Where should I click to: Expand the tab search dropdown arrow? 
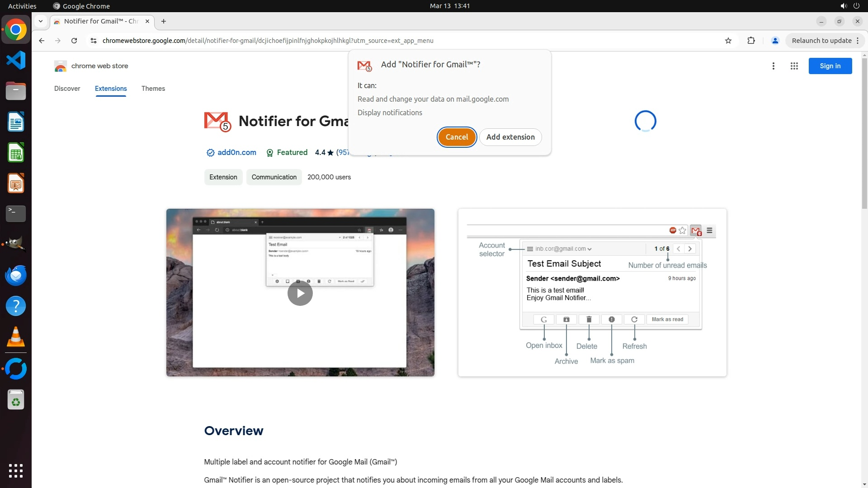click(x=41, y=21)
